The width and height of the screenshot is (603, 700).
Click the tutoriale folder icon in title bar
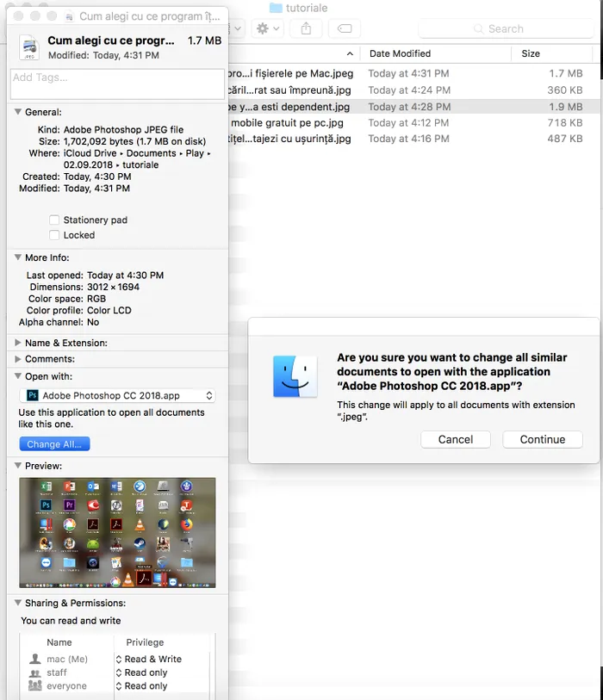[276, 8]
